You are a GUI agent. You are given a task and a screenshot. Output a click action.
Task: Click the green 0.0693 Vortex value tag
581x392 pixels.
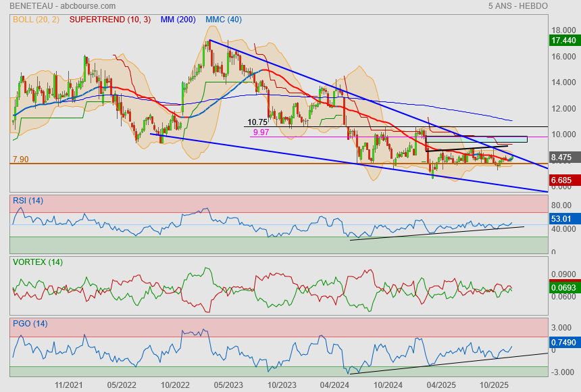563,288
